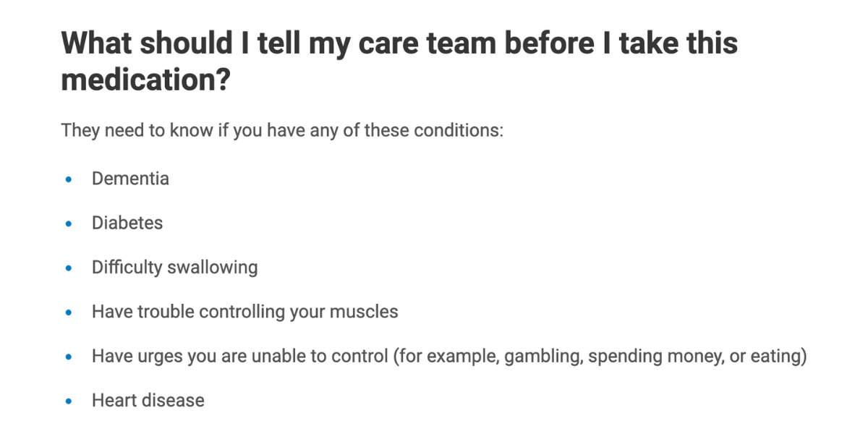Click the blue bullet beside Dementia
Viewport: 868px width, 434px height.
tap(69, 179)
